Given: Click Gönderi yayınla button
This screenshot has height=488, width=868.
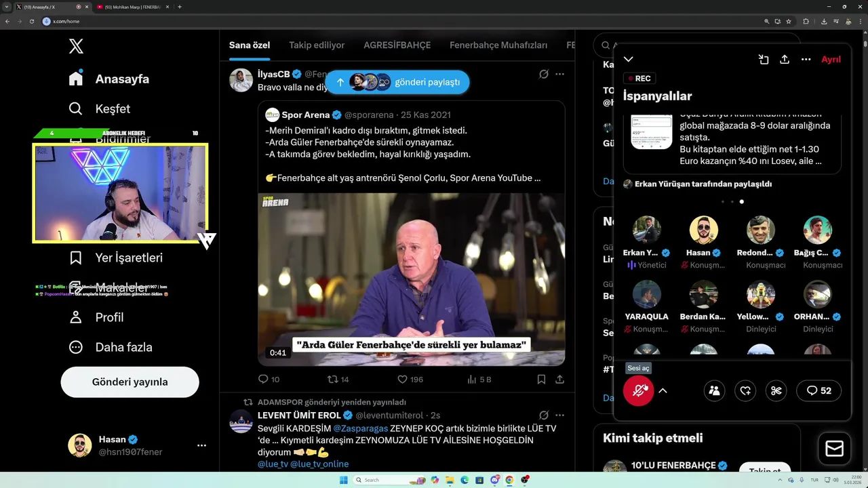Looking at the screenshot, I should [130, 382].
